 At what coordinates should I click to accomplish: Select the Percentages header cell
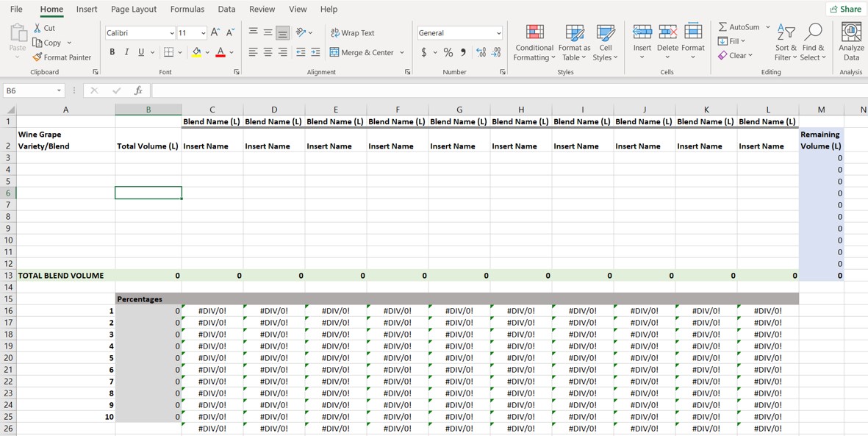148,299
